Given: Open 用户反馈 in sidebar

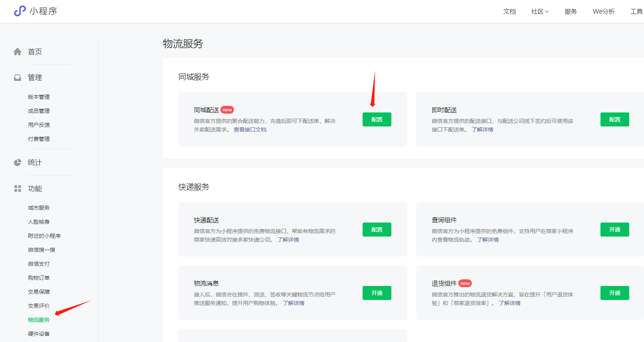Looking at the screenshot, I should 39,125.
